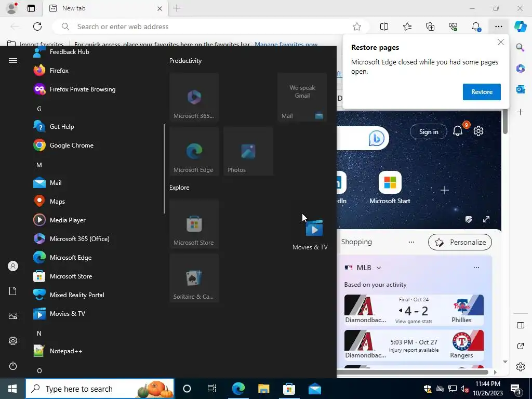Open Edge Settings and more menu
Screen dimensions: 532x399
[x=498, y=27]
